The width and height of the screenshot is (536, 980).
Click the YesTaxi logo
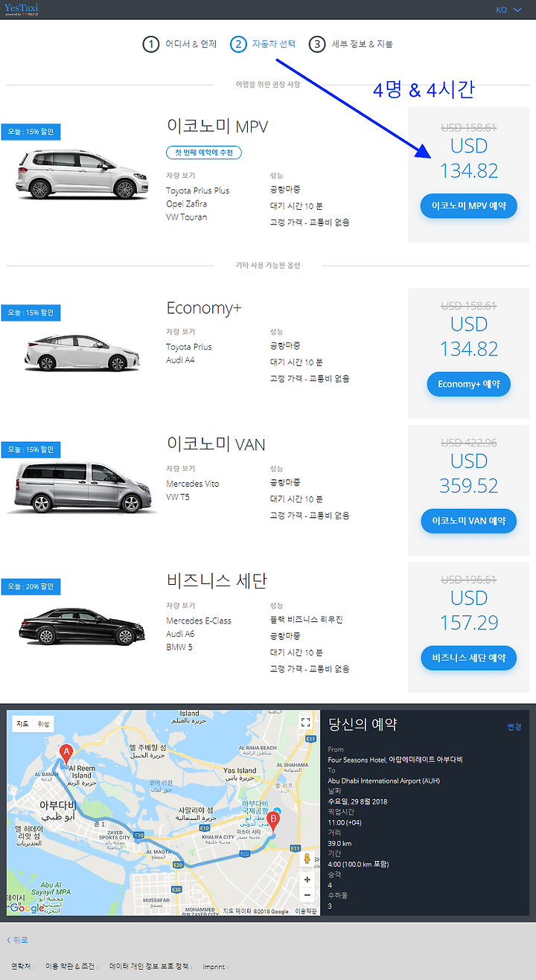[x=22, y=10]
